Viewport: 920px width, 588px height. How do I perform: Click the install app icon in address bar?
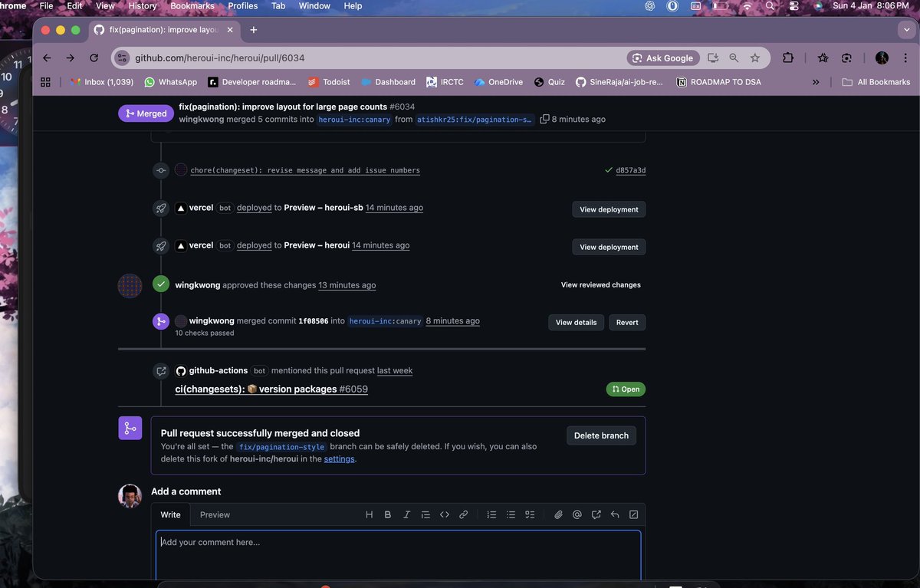pyautogui.click(x=713, y=58)
